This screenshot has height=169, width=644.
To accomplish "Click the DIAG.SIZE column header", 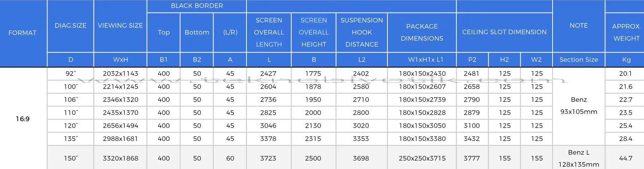I will pyautogui.click(x=70, y=26).
